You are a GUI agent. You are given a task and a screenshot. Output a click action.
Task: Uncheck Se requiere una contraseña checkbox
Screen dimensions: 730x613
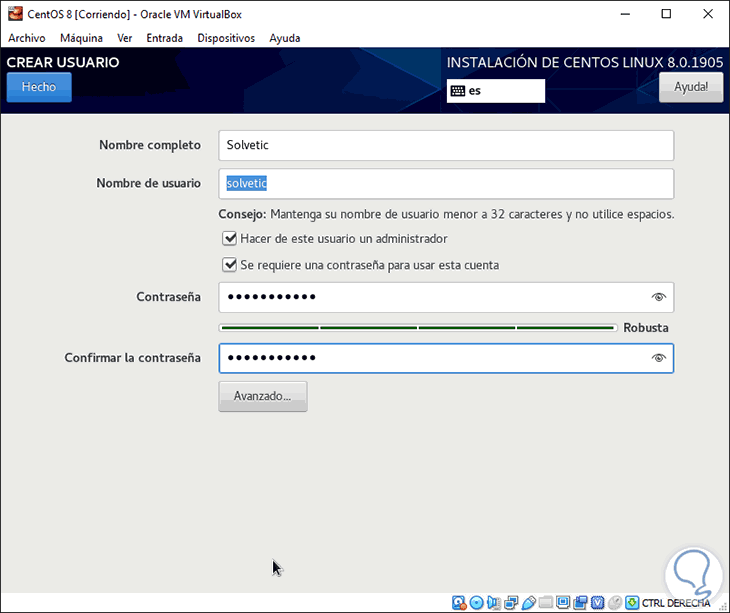pos(229,265)
